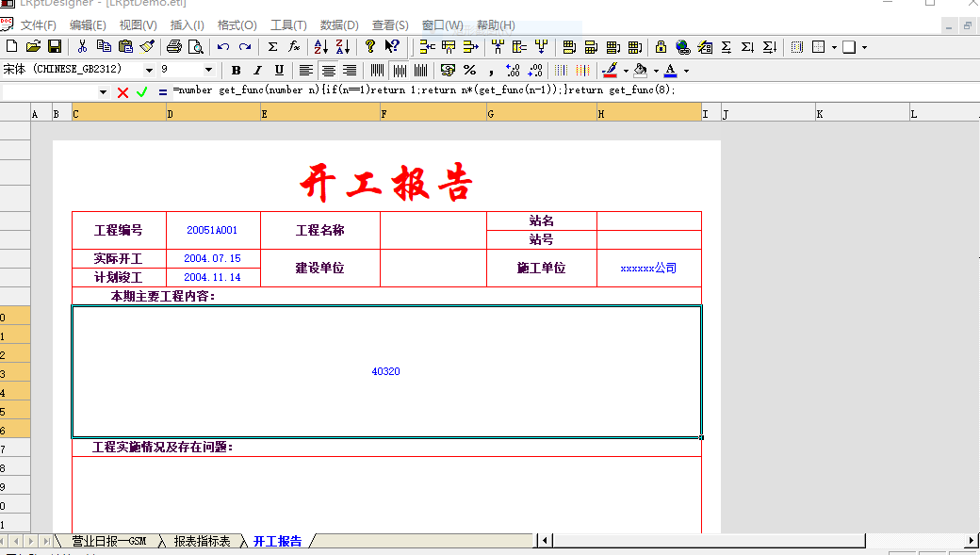Copy selection using toolbar icon
Screen dimensions: 980x555
coord(104,46)
